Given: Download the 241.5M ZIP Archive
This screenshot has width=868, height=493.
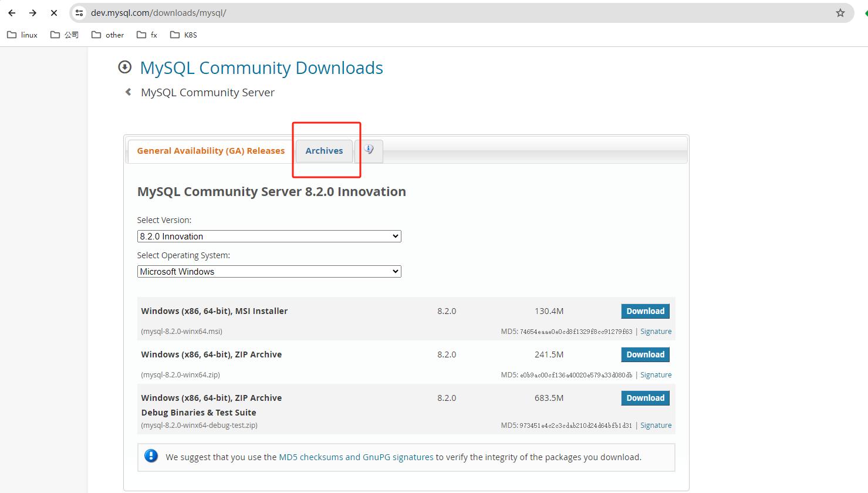Looking at the screenshot, I should click(x=645, y=354).
